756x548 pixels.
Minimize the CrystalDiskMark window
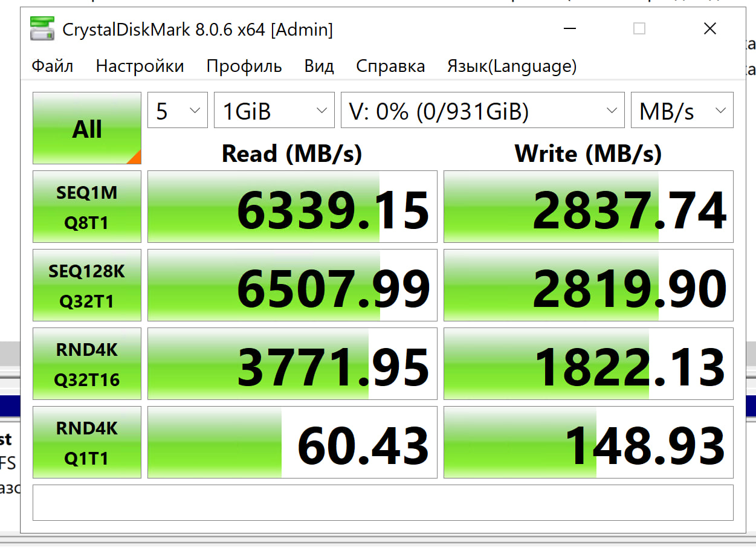pyautogui.click(x=569, y=28)
